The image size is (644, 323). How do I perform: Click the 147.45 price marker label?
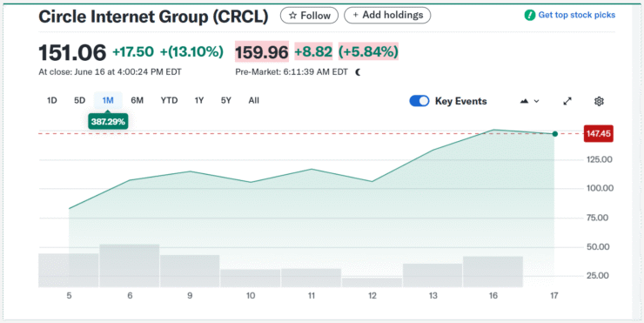[598, 134]
